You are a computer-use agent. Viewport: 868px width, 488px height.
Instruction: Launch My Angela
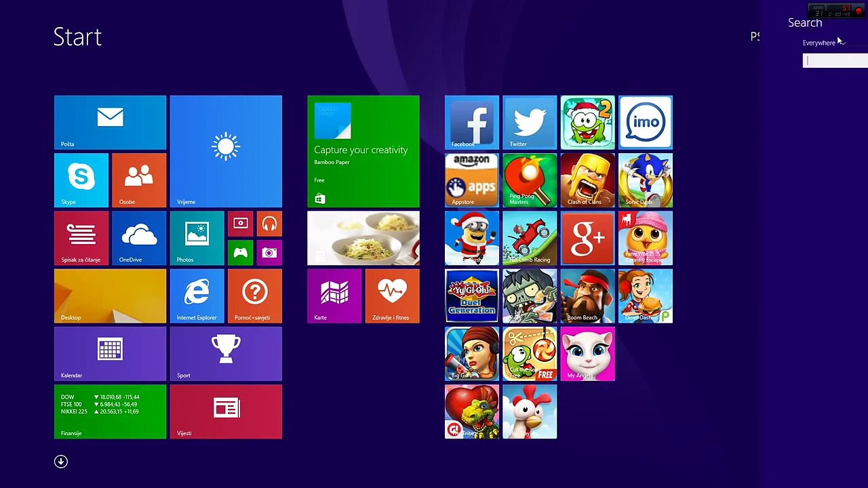[x=588, y=354]
